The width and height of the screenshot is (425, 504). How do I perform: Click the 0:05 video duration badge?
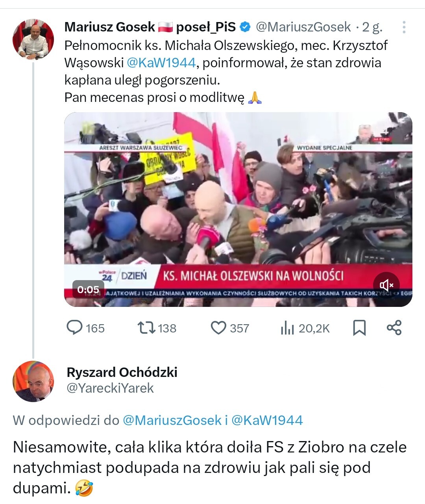tap(88, 290)
